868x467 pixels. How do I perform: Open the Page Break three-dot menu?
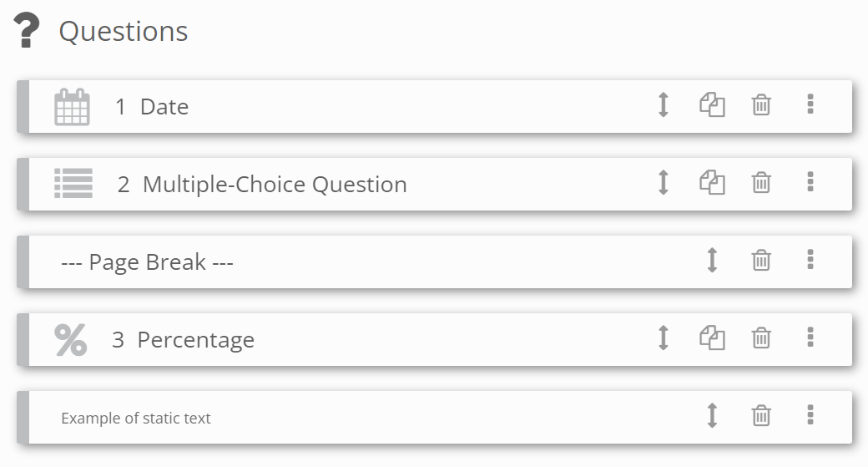810,260
